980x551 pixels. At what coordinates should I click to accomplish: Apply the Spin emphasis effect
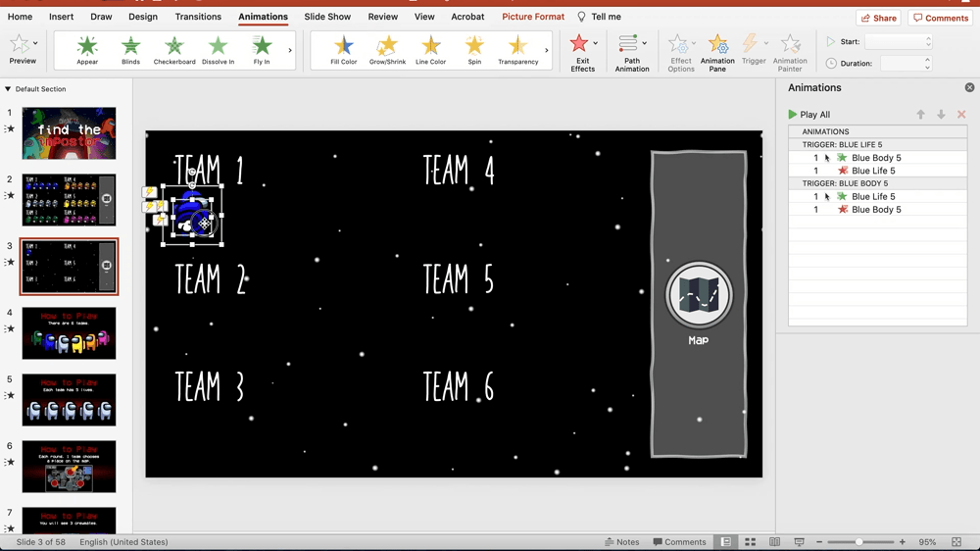click(x=474, y=50)
